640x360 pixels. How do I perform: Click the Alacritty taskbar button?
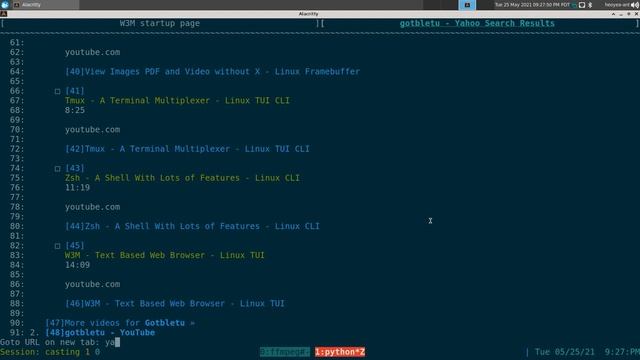click(45, 4)
